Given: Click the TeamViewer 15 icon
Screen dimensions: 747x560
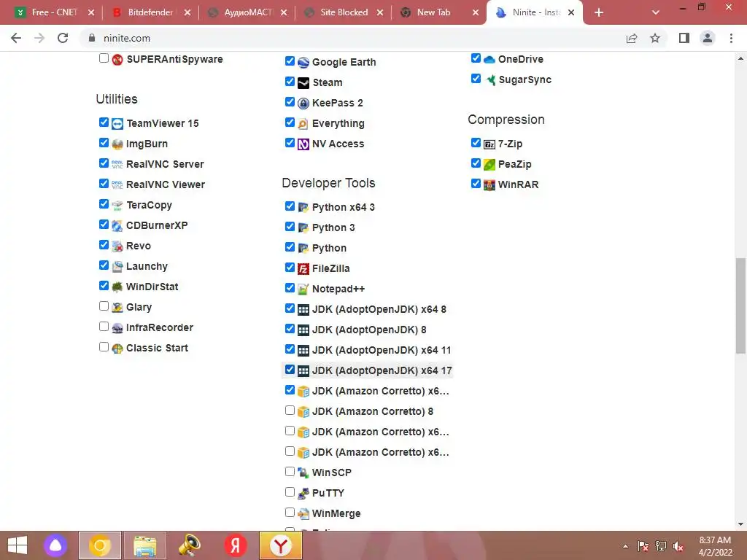Looking at the screenshot, I should [x=117, y=124].
